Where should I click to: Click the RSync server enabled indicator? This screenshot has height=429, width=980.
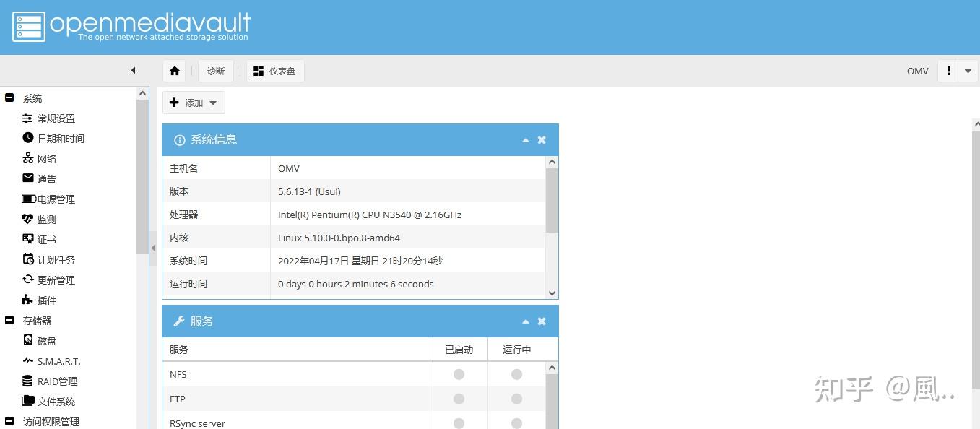tap(459, 422)
